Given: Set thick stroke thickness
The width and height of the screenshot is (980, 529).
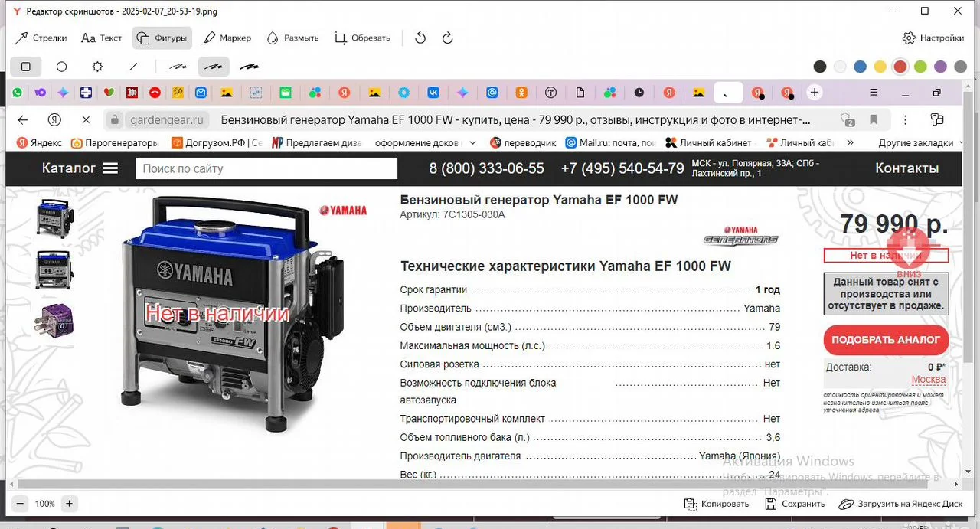Looking at the screenshot, I should pos(250,67).
